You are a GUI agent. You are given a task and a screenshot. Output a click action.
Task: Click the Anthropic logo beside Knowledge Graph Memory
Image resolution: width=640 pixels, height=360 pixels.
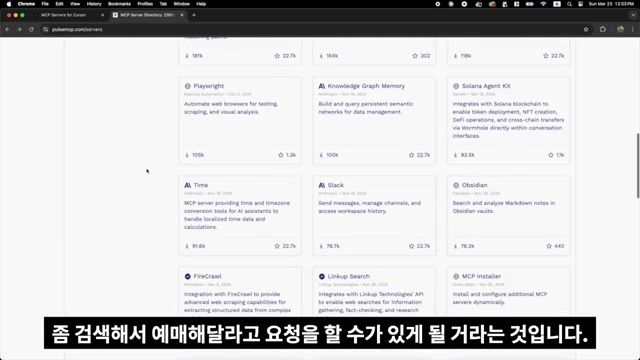tap(322, 86)
